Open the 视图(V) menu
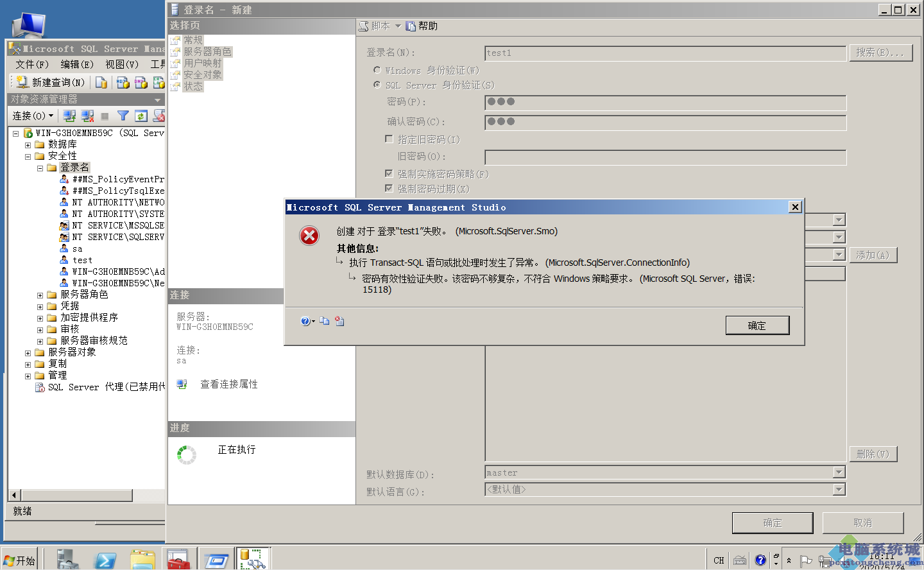 coord(122,64)
